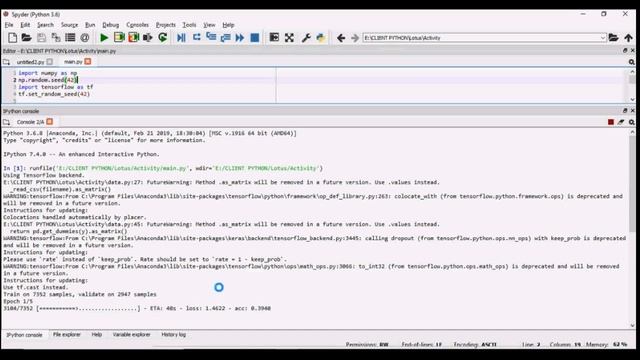Click console remove-variables pencil icon
This screenshot has width=640, height=360.
tap(621, 122)
